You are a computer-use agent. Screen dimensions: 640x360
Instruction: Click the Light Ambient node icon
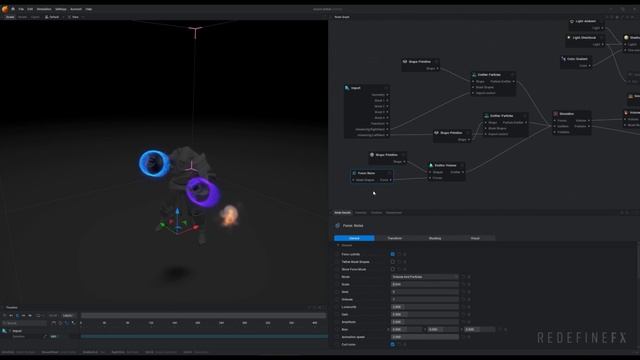[571, 21]
